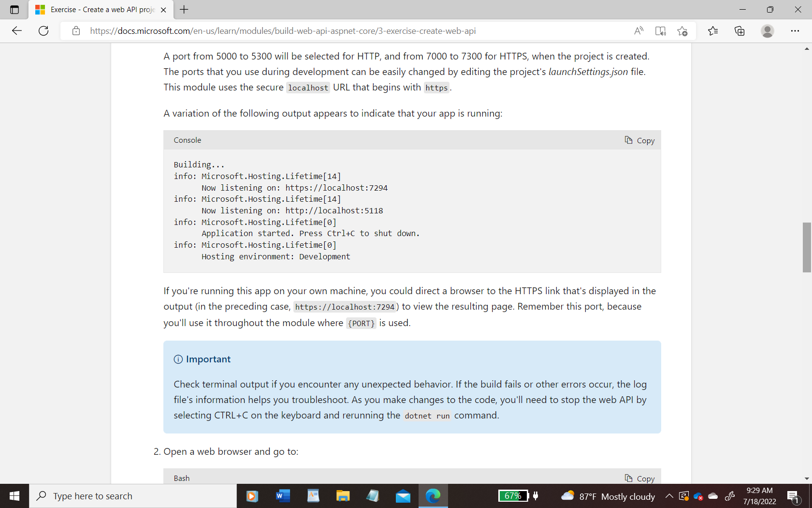This screenshot has width=812, height=508.
Task: View site information lock icon
Action: (76, 31)
